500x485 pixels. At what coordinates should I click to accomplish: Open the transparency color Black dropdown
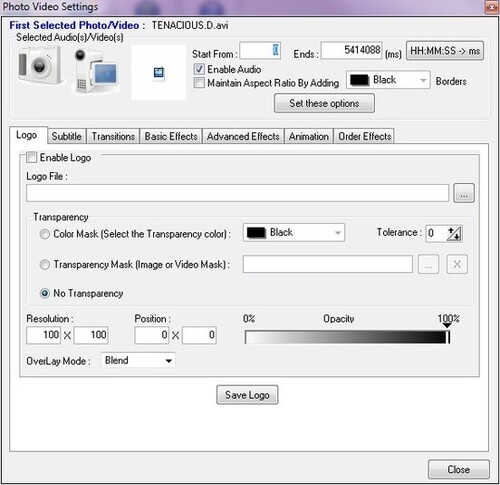coord(294,232)
